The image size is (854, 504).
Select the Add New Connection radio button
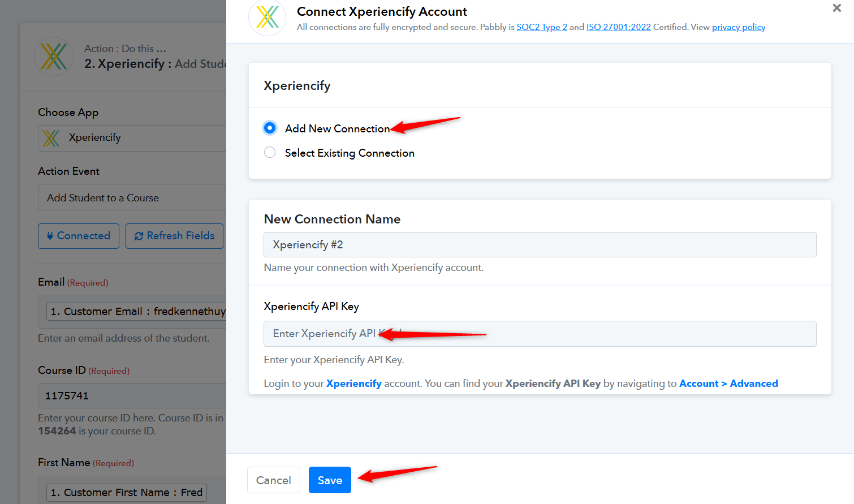tap(270, 128)
